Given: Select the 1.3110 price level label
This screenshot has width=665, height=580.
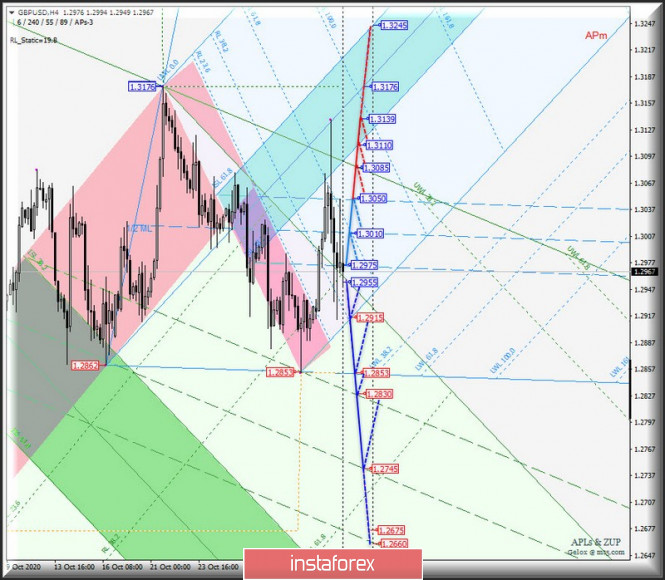Looking at the screenshot, I should [x=379, y=145].
